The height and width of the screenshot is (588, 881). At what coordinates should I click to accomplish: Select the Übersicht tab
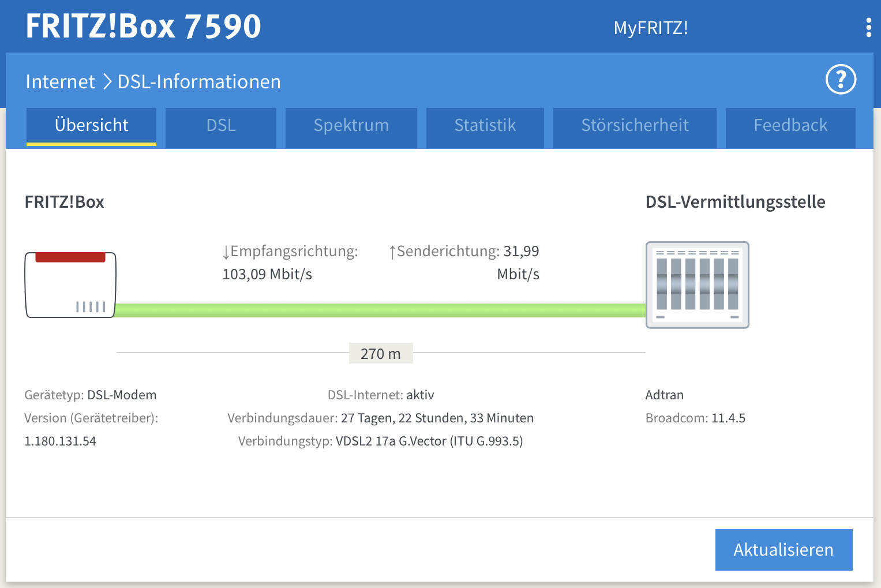tap(91, 126)
